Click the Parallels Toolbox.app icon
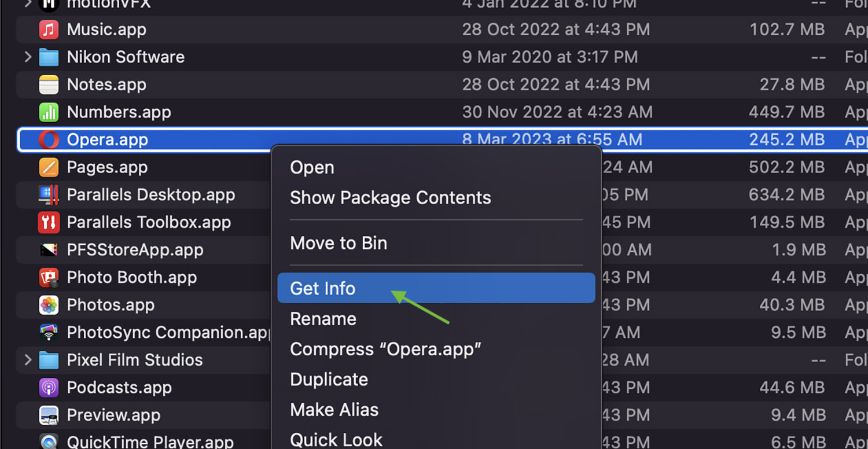This screenshot has height=449, width=868. click(49, 222)
